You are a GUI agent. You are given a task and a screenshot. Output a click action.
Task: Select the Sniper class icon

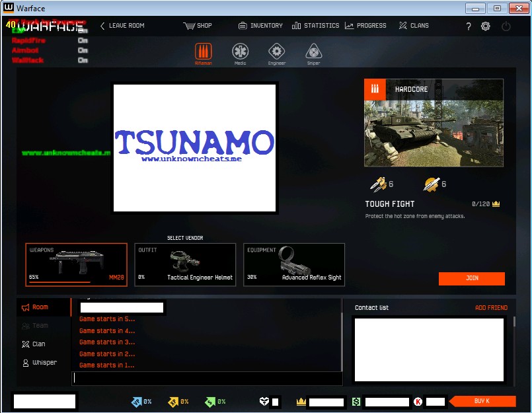coord(313,52)
